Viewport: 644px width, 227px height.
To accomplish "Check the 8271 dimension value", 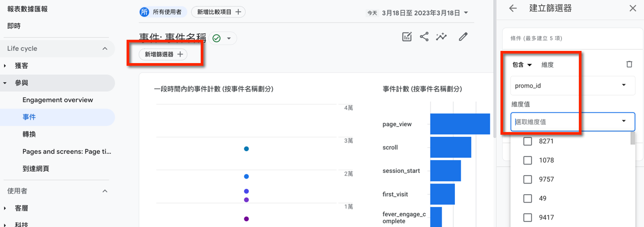I will [x=527, y=141].
